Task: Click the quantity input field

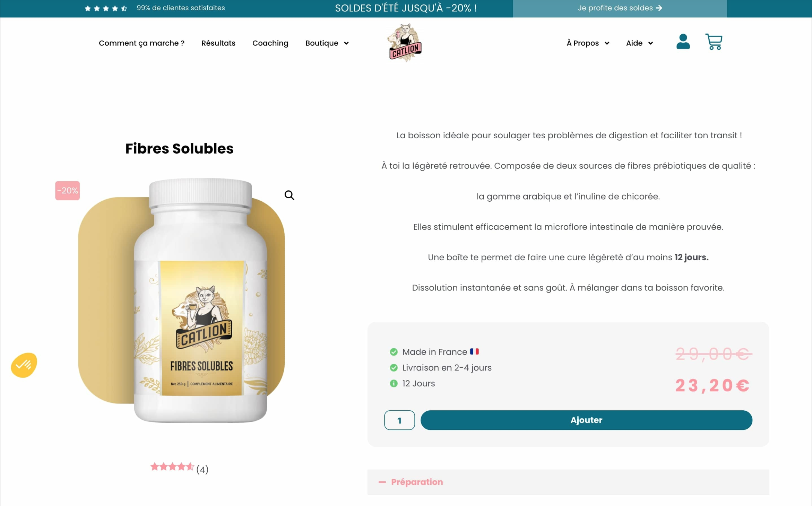Action: (399, 420)
